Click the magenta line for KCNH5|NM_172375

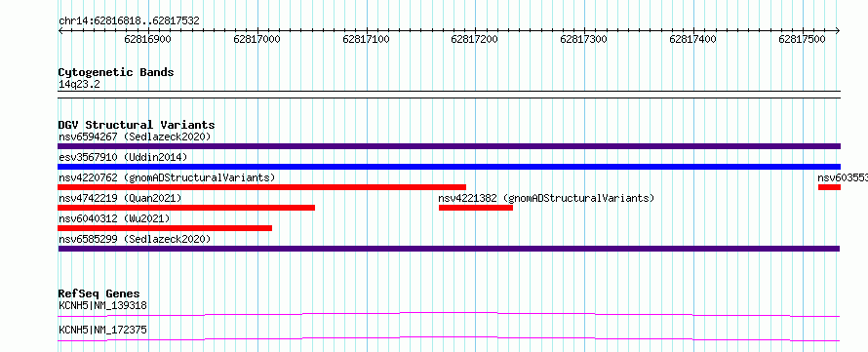coord(449,338)
